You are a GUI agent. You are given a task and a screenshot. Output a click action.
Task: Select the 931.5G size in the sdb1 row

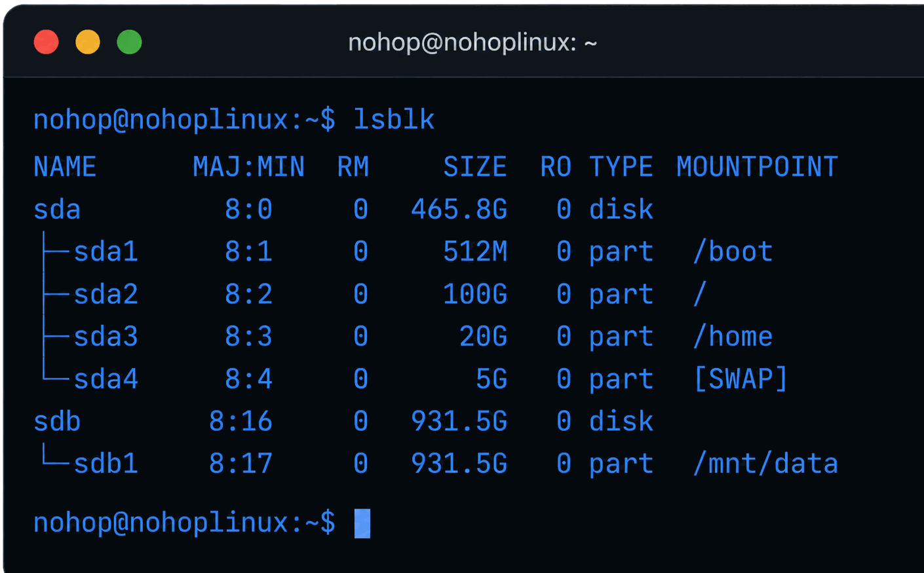459,464
